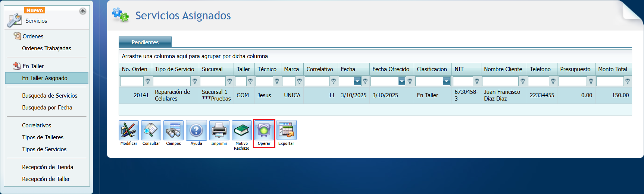Collapse the Servicios sidebar panel arrow
The height and width of the screenshot is (194, 644).
click(83, 11)
